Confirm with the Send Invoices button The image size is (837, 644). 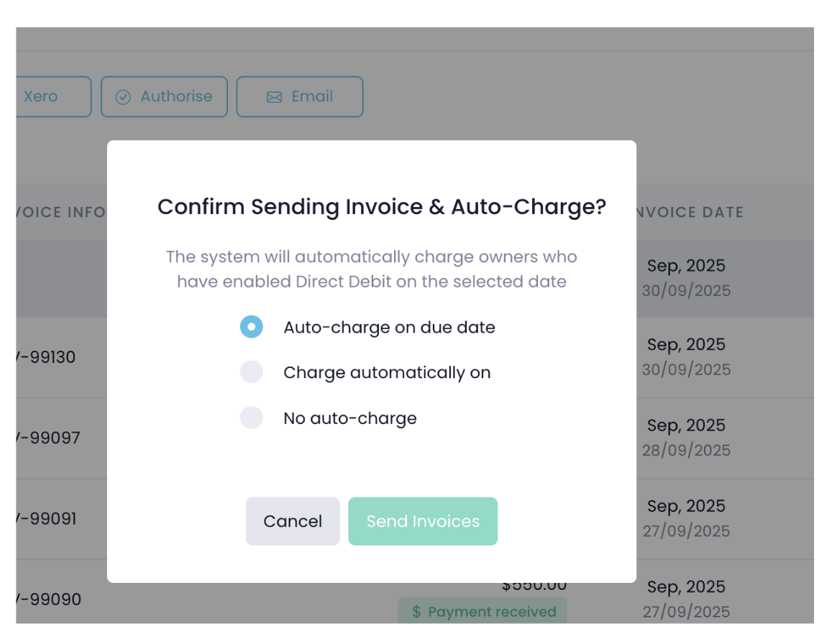(423, 521)
